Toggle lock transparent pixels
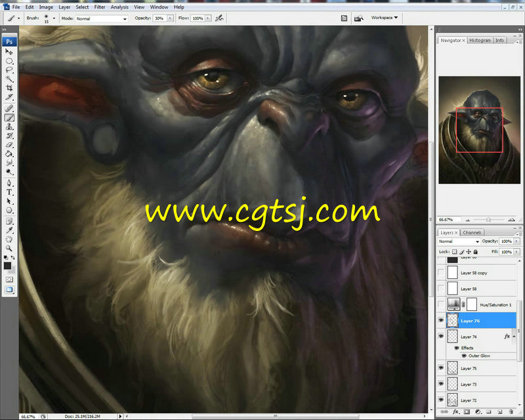525x420 pixels. pos(454,251)
